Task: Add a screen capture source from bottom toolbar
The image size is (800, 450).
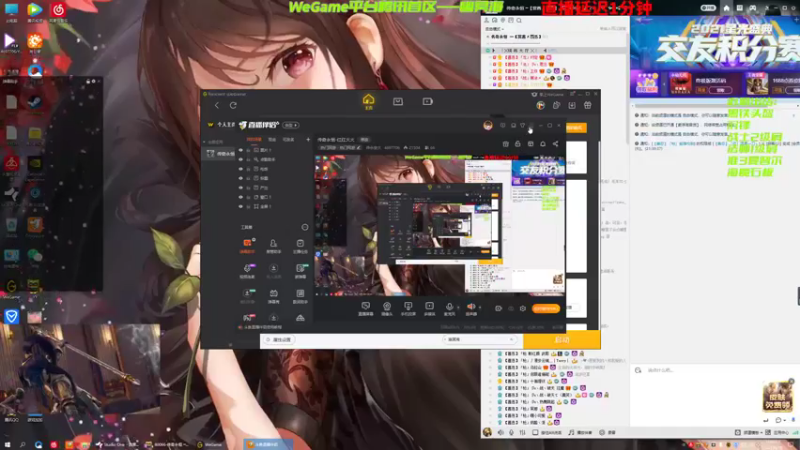Action: click(365, 308)
